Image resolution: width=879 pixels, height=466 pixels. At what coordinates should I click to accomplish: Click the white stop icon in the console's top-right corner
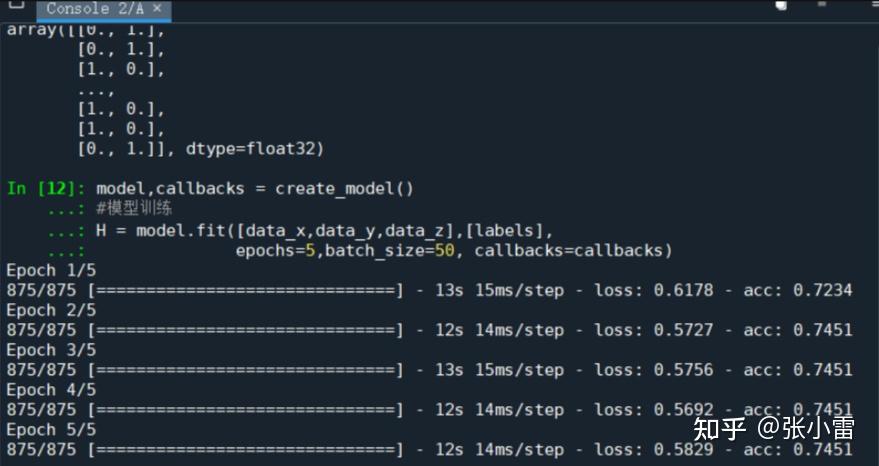pyautogui.click(x=780, y=5)
